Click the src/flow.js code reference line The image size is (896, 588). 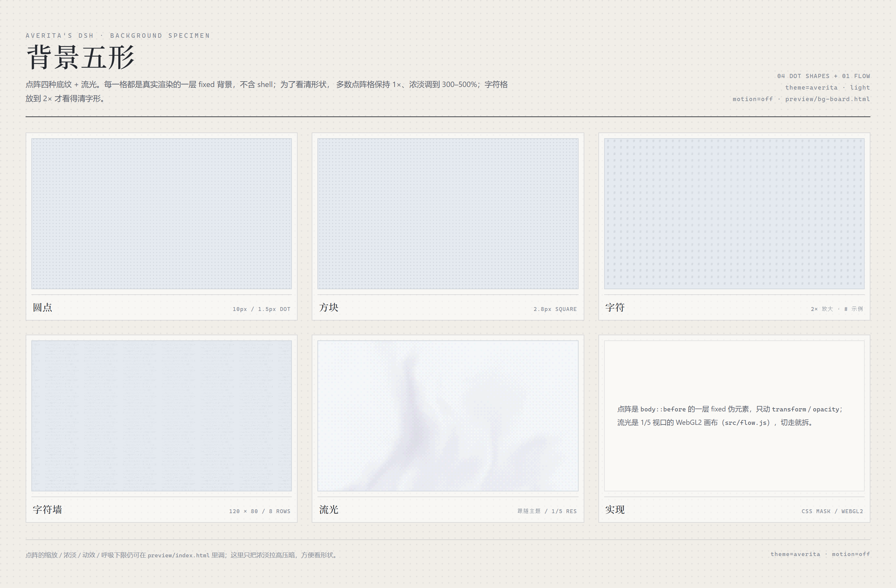coord(715,422)
